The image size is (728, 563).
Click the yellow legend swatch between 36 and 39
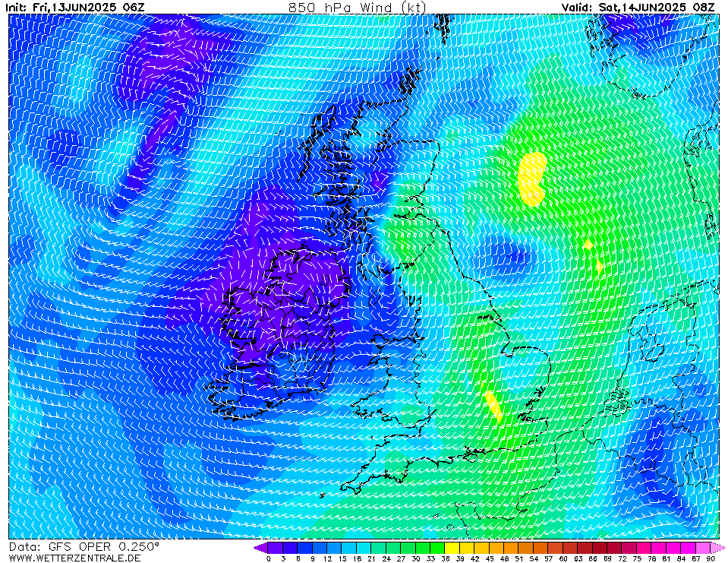(x=452, y=548)
